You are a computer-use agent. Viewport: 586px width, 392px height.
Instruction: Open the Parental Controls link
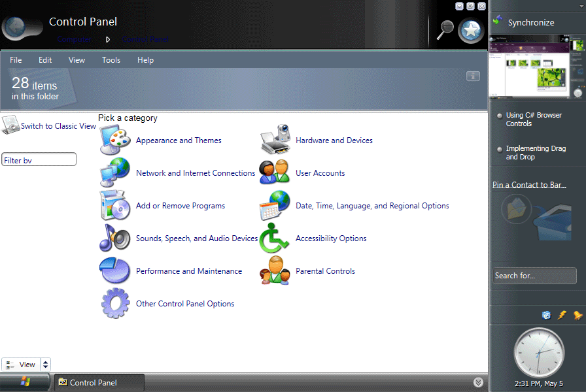(325, 271)
